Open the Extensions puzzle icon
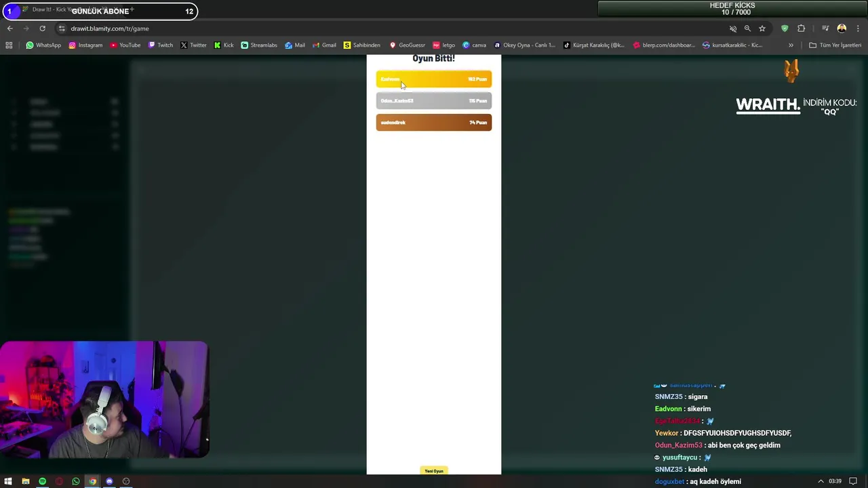The image size is (868, 488). tap(802, 28)
